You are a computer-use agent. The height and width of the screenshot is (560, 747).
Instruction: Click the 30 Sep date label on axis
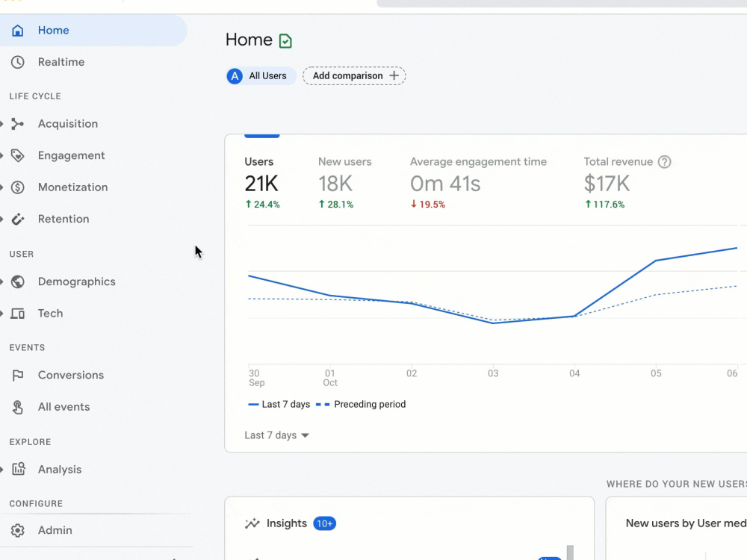pyautogui.click(x=256, y=378)
